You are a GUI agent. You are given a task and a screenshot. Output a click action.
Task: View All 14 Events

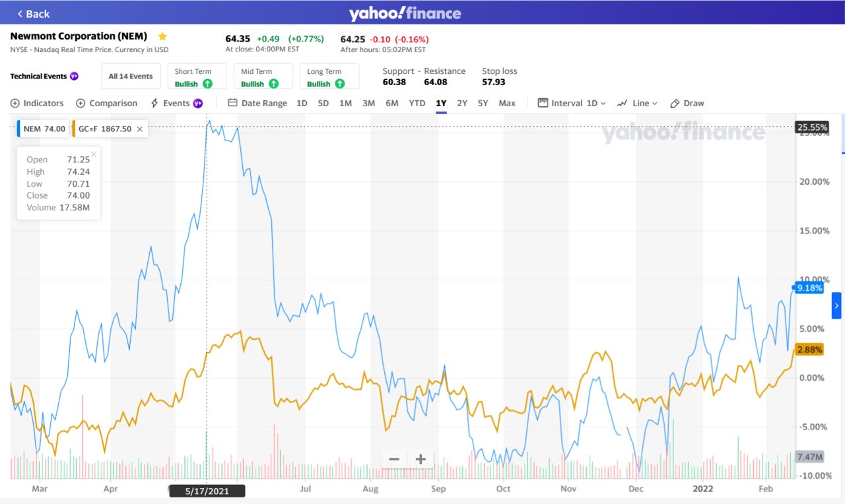[x=131, y=77]
